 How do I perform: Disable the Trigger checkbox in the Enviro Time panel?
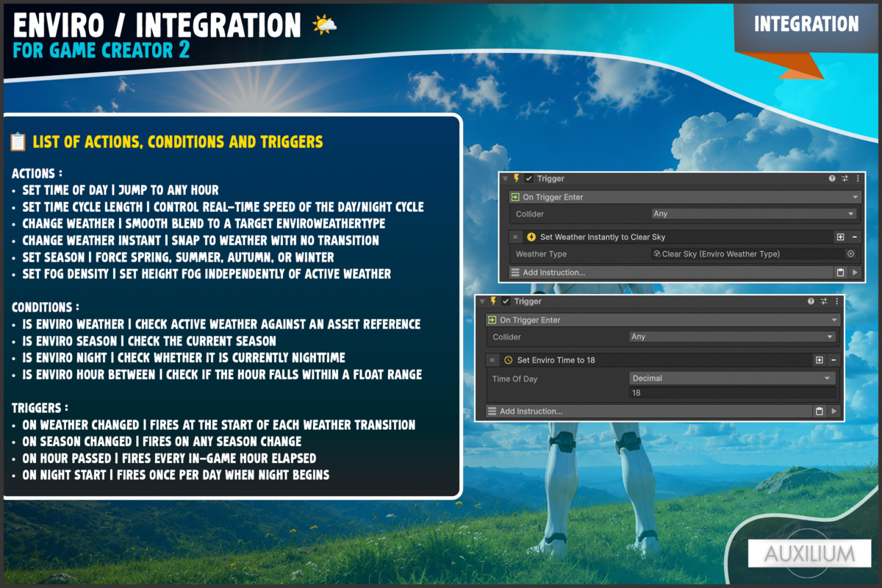coord(506,301)
